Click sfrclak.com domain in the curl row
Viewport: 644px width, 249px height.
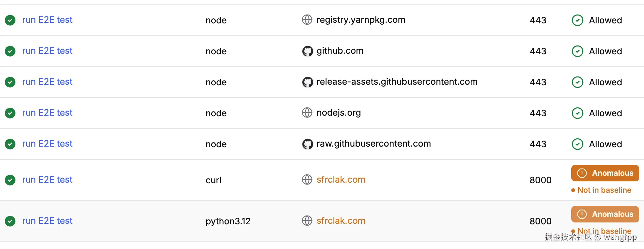341,180
